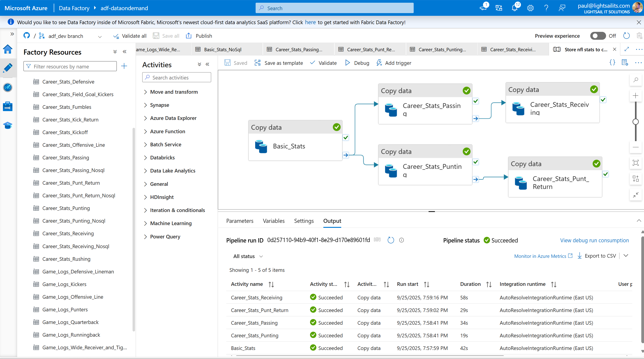Copy the pipeline run ID
Screen dimensions: 644x359
[x=377, y=240]
